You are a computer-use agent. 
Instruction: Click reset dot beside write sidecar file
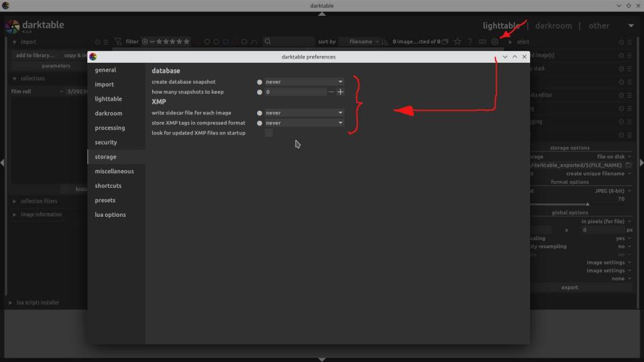coord(260,113)
